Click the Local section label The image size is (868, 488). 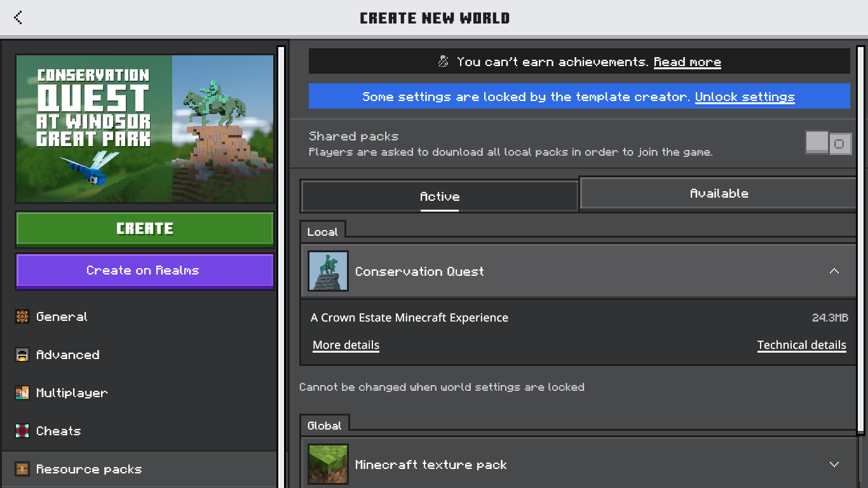point(322,232)
